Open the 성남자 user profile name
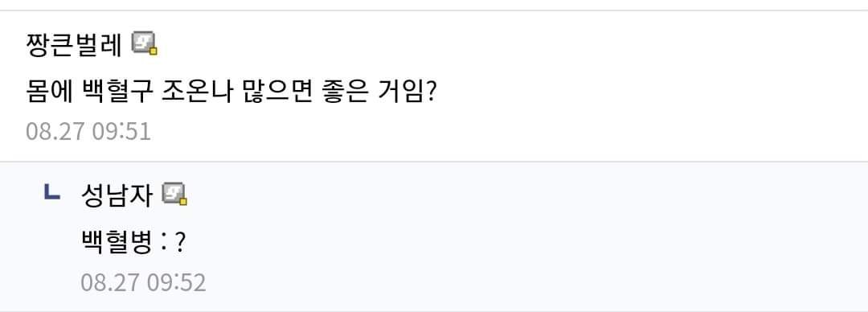This screenshot has width=868, height=312. 117,197
